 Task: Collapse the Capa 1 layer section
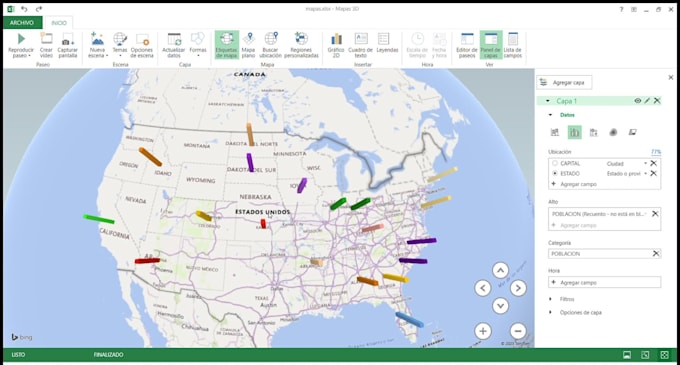pos(548,101)
